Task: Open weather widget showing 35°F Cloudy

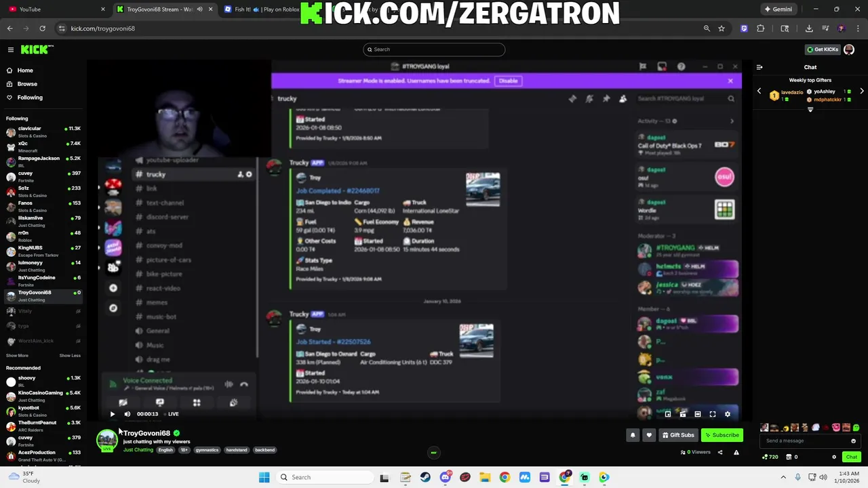Action: (24, 477)
